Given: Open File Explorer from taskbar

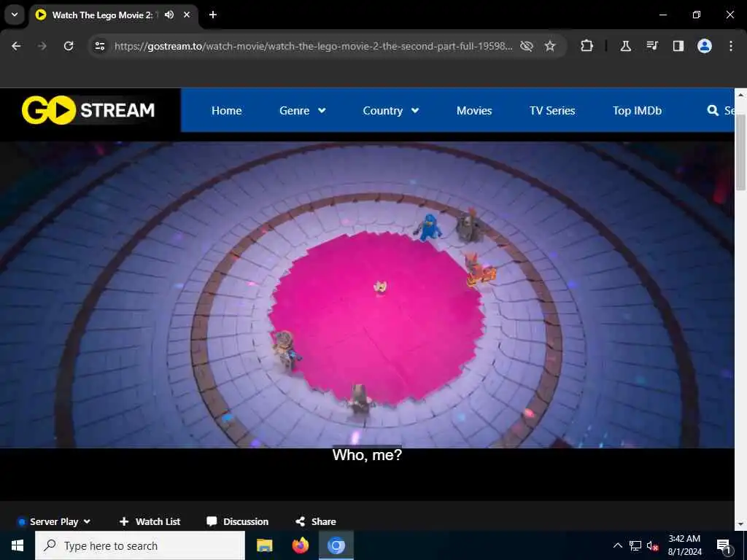Looking at the screenshot, I should pyautogui.click(x=264, y=545).
